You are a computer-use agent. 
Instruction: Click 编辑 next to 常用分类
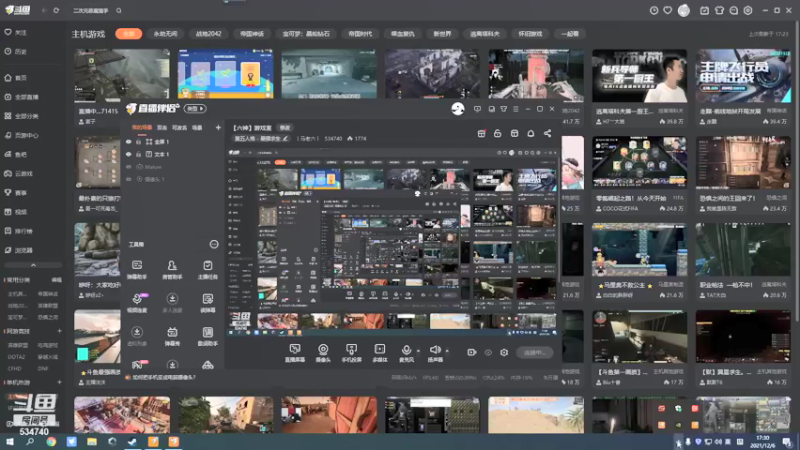(x=56, y=280)
